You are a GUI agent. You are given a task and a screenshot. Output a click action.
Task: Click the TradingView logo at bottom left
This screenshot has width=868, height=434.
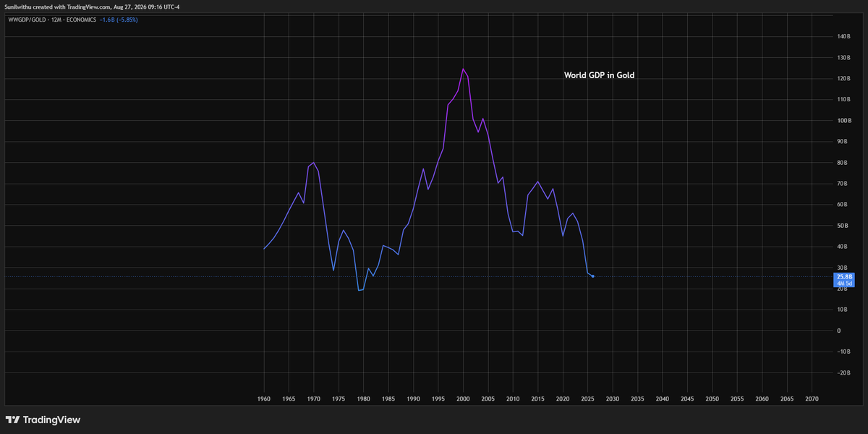coord(43,420)
